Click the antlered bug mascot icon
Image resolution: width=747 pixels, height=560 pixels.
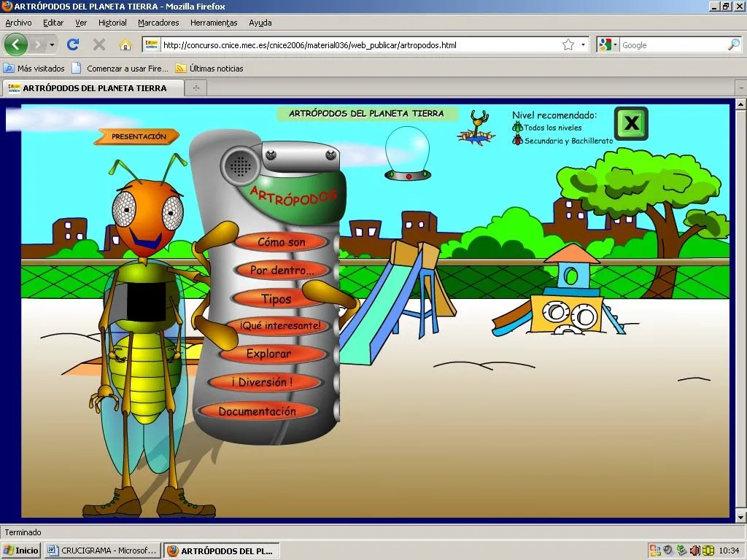coord(476,129)
